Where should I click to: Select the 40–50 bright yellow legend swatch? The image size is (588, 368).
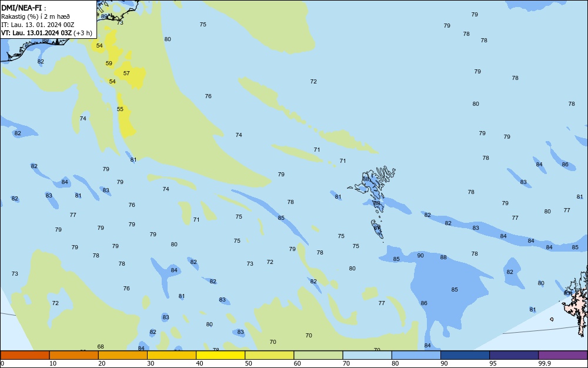tap(220, 355)
